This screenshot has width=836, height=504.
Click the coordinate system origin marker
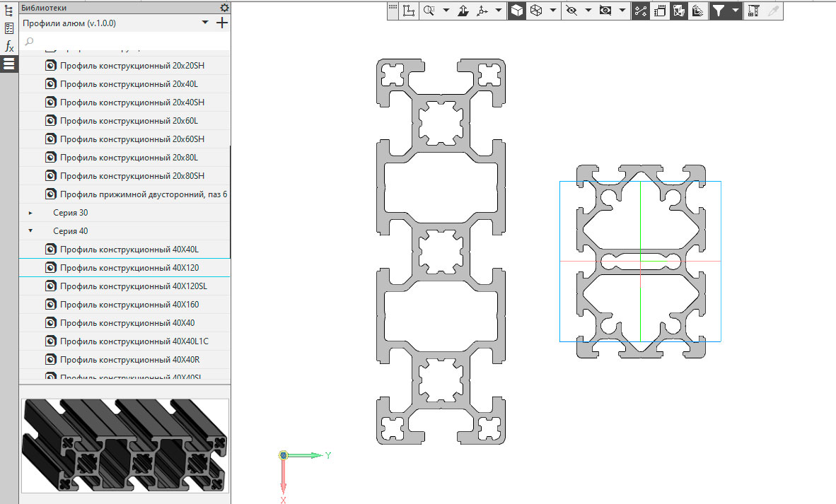(284, 455)
